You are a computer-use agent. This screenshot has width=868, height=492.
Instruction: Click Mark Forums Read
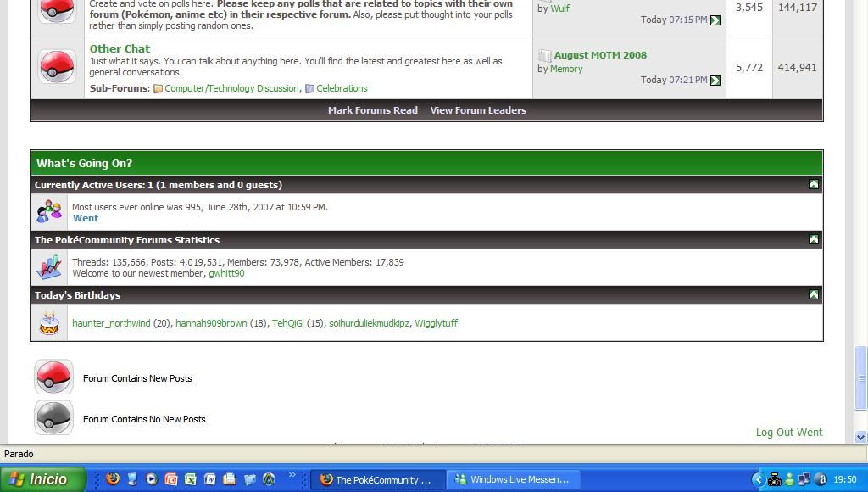point(373,110)
